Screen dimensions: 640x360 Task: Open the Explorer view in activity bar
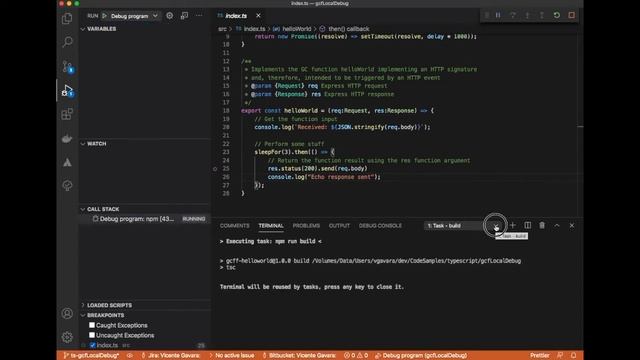67,18
